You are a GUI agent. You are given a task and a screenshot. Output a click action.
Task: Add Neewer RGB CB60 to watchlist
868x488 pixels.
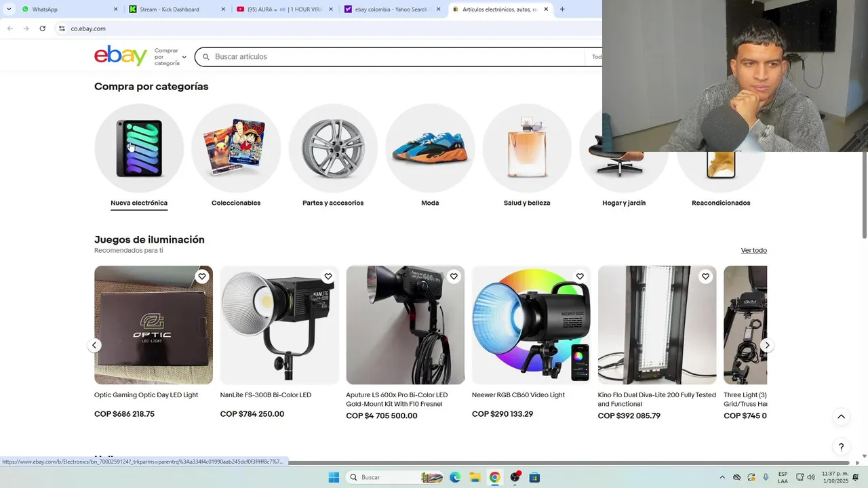coord(580,277)
